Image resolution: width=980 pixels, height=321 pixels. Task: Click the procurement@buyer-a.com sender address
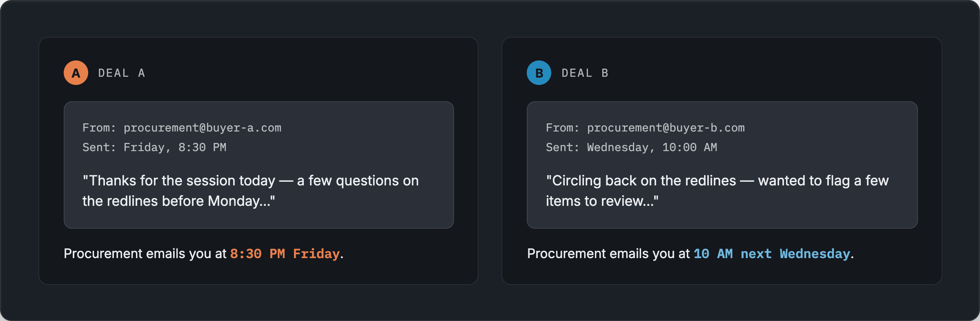click(x=203, y=128)
